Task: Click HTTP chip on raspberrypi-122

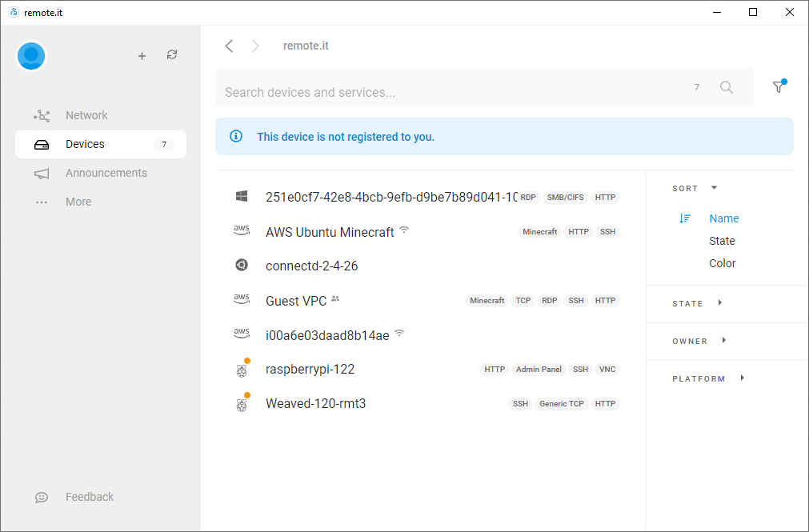Action: [495, 369]
